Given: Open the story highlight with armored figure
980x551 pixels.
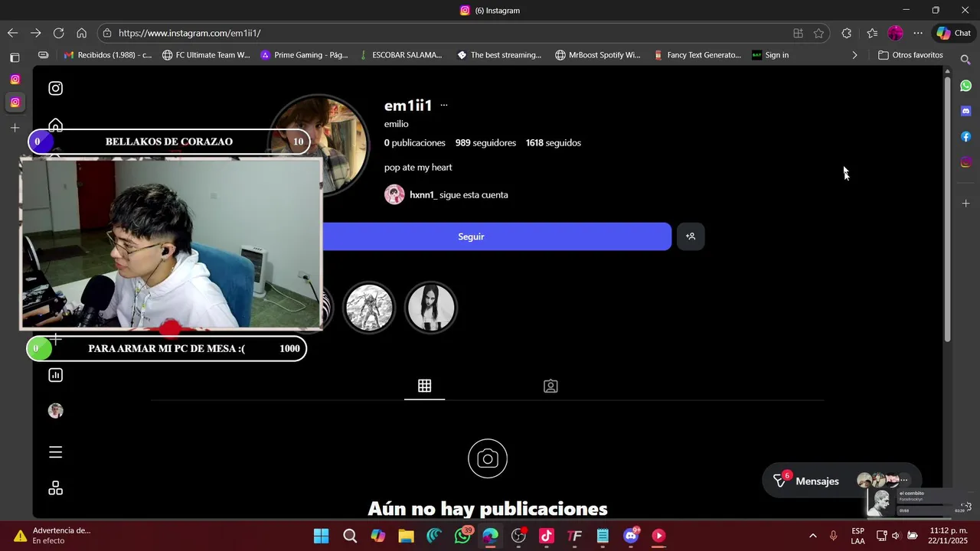Looking at the screenshot, I should pyautogui.click(x=369, y=308).
